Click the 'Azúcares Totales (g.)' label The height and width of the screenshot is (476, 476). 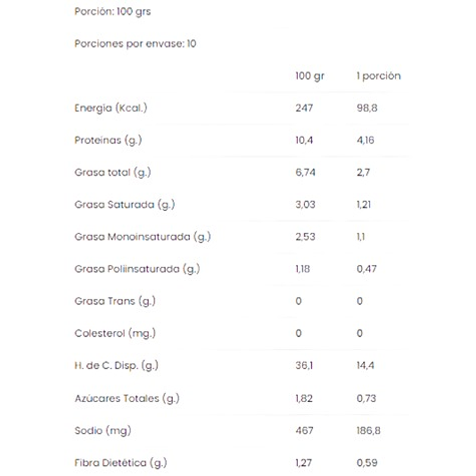(x=127, y=398)
